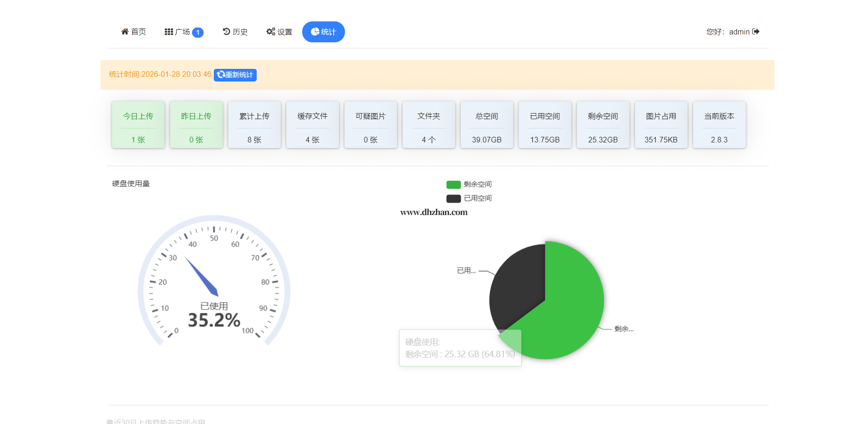This screenshot has width=868, height=424.
Task: Click the refresh icon in 重新统计 button
Action: tap(221, 75)
